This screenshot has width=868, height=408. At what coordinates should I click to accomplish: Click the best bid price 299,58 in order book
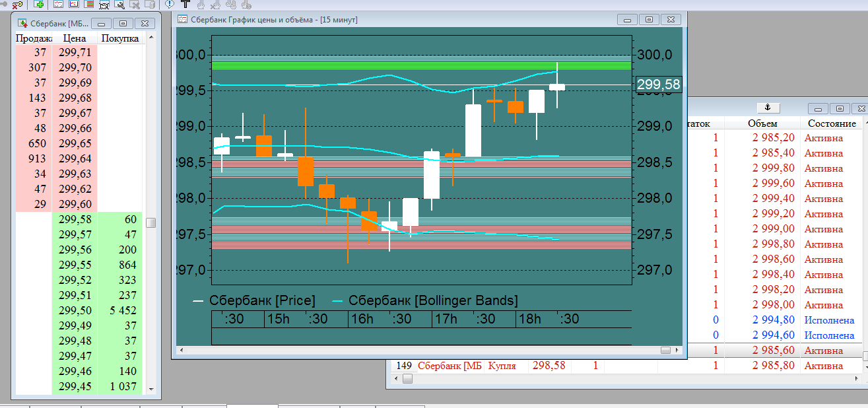tap(75, 219)
